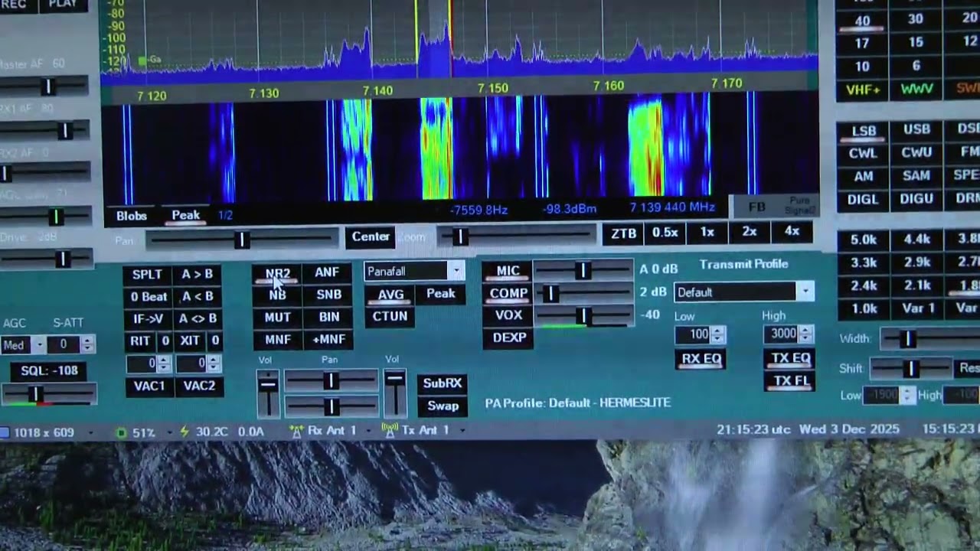Select the 17 meter band button
This screenshot has height=551, width=980.
[862, 44]
